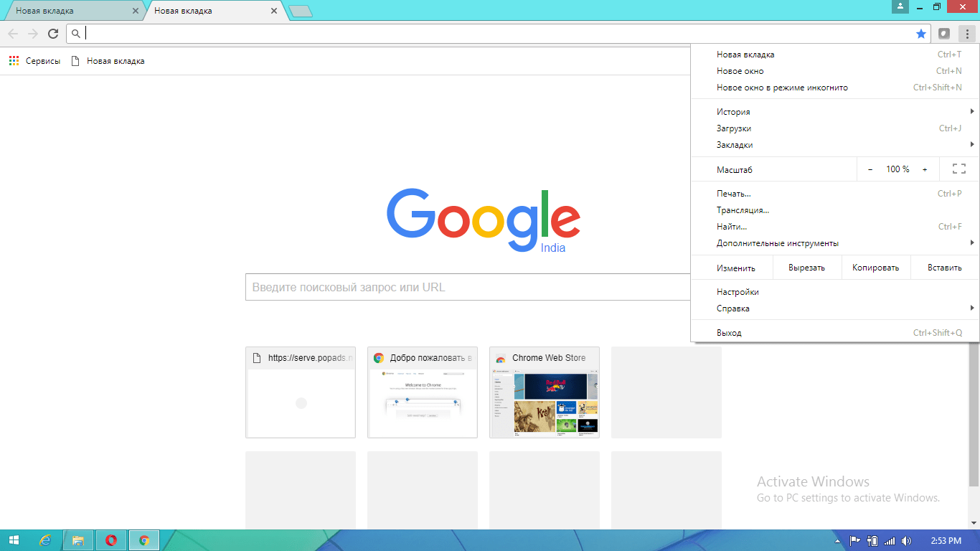The image size is (980, 551).
Task: Click the user profile icon in title bar
Action: click(x=900, y=6)
